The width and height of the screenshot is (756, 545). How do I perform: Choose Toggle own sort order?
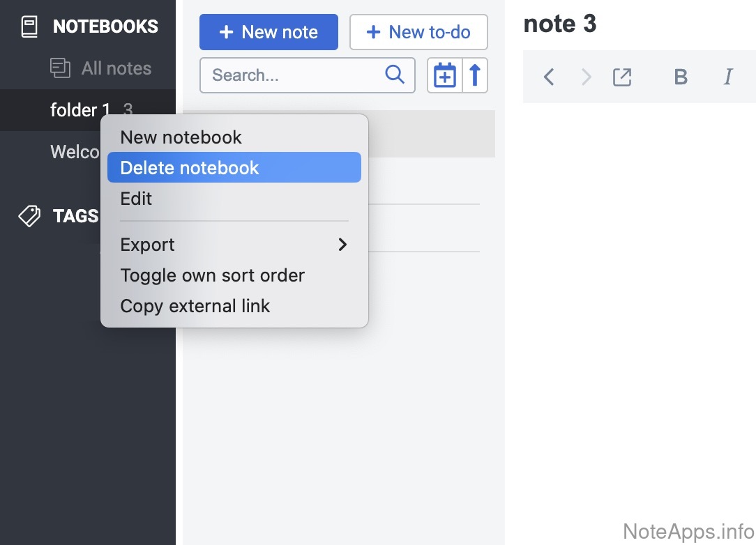(213, 275)
